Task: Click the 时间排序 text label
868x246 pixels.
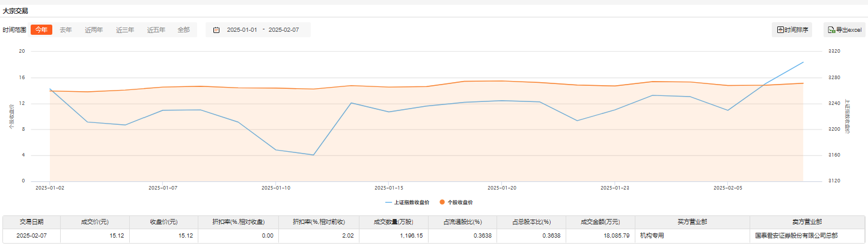Action: coord(796,30)
